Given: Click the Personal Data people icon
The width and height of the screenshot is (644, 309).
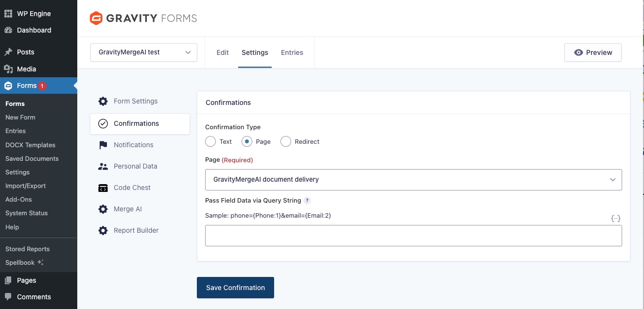Looking at the screenshot, I should 103,167.
